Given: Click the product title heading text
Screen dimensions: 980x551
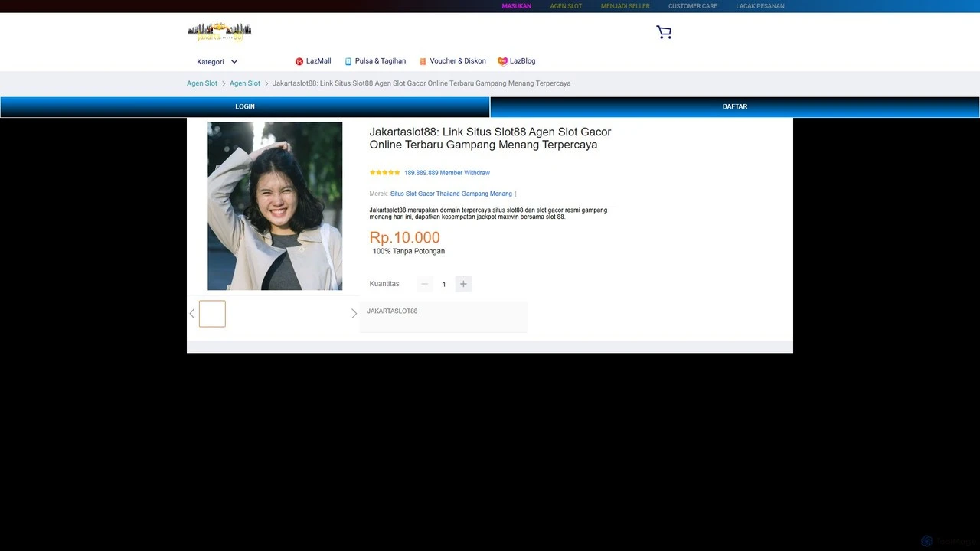Looking at the screenshot, I should click(x=491, y=139).
